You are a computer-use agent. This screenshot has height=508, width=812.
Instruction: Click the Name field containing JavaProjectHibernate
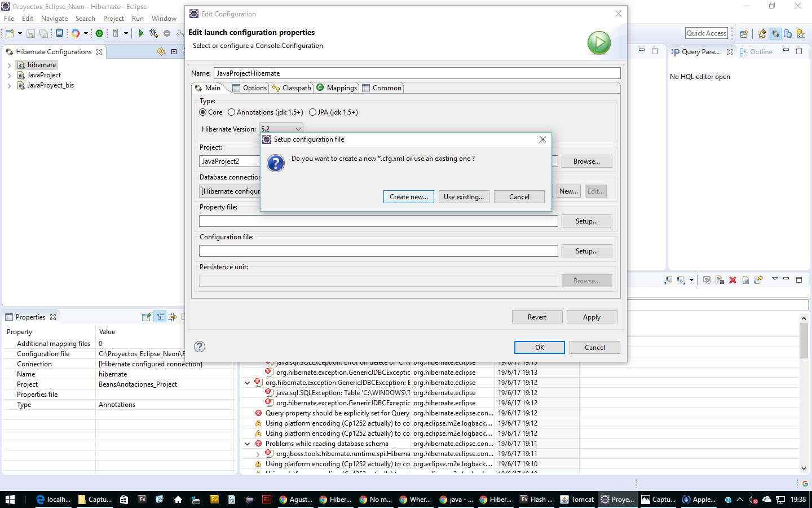click(x=417, y=73)
